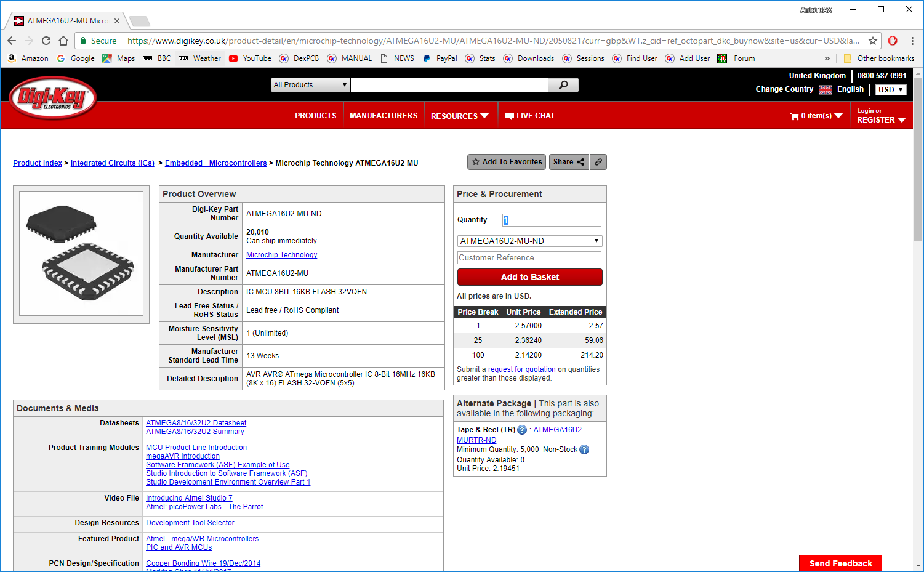This screenshot has width=924, height=572.
Task: Click the Digi-Key logo
Action: 54,98
